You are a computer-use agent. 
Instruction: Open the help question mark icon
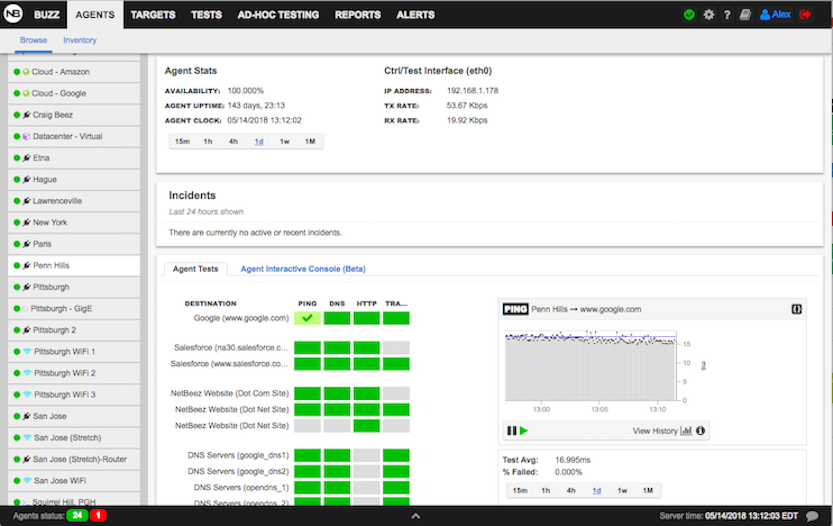coord(727,15)
